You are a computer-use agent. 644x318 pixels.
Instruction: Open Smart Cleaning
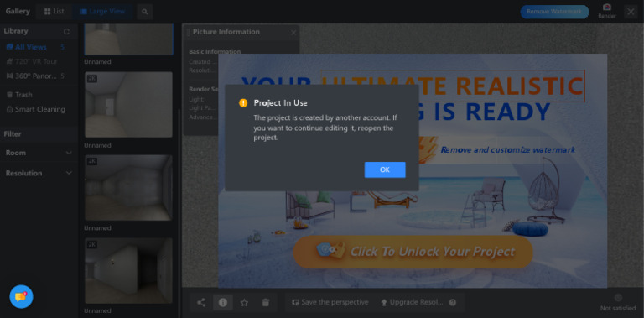[x=36, y=109]
